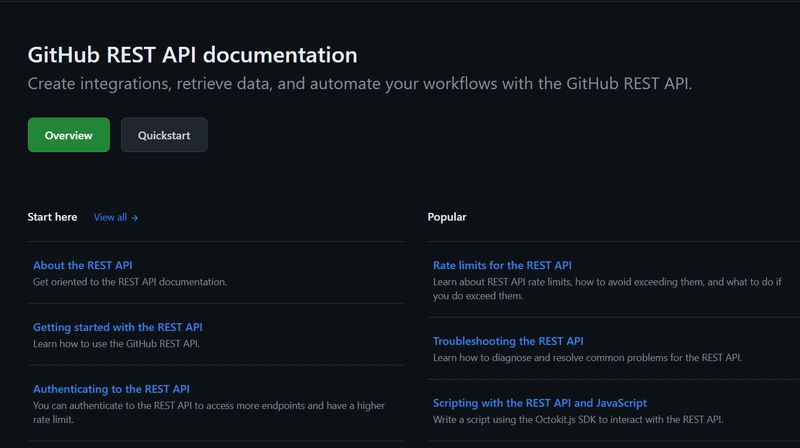Screen dimensions: 800x448
Task: Click the Learn how to use GitHub REST API text
Action: click(116, 343)
